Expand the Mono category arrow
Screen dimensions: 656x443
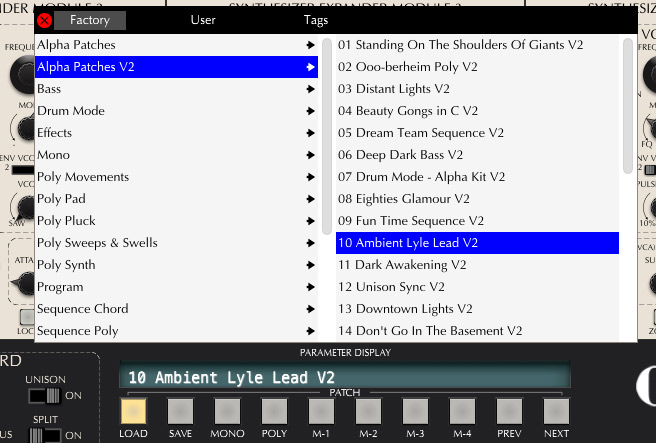[310, 155]
